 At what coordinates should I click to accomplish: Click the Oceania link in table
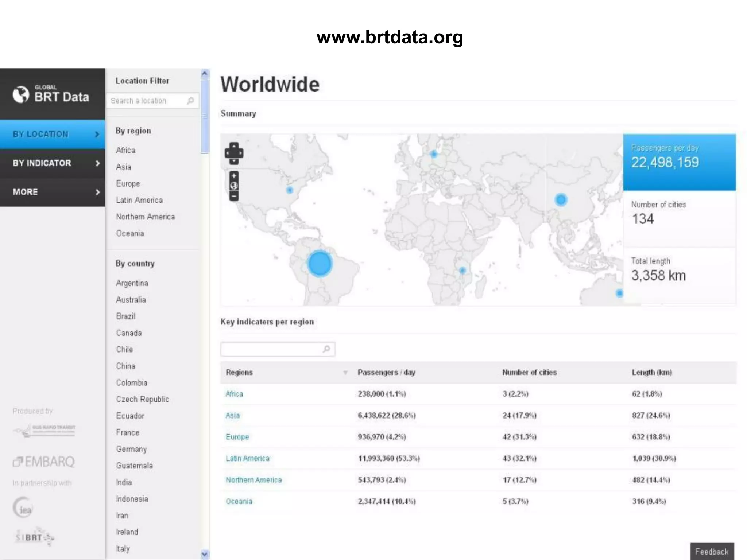click(239, 501)
